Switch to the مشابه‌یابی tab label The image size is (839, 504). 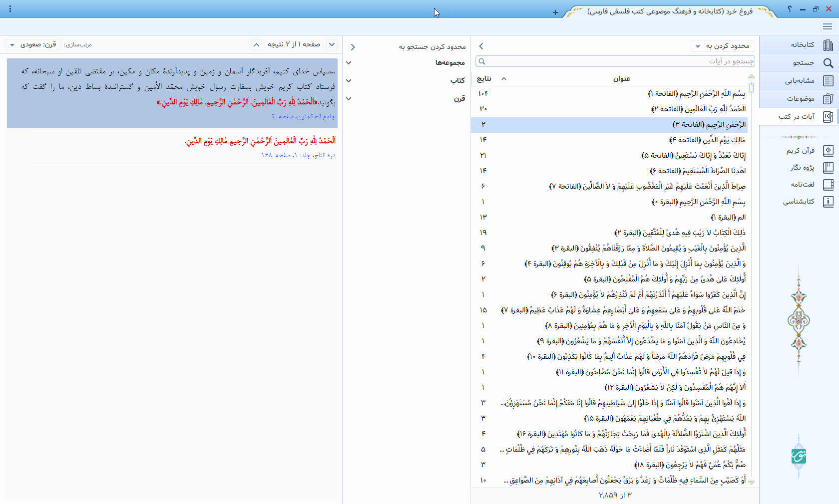coord(800,81)
